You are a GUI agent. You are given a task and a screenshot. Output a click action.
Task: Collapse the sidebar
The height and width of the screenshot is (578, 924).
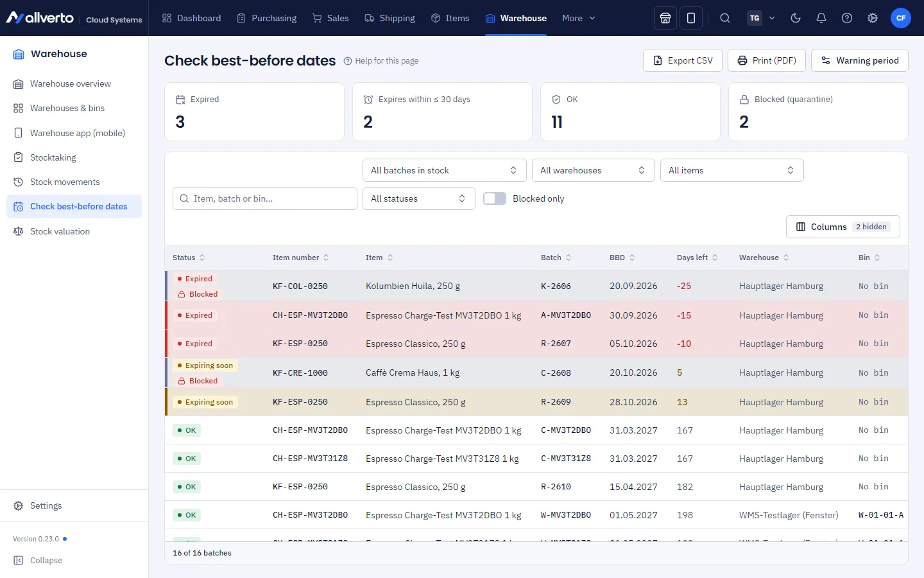pyautogui.click(x=38, y=560)
